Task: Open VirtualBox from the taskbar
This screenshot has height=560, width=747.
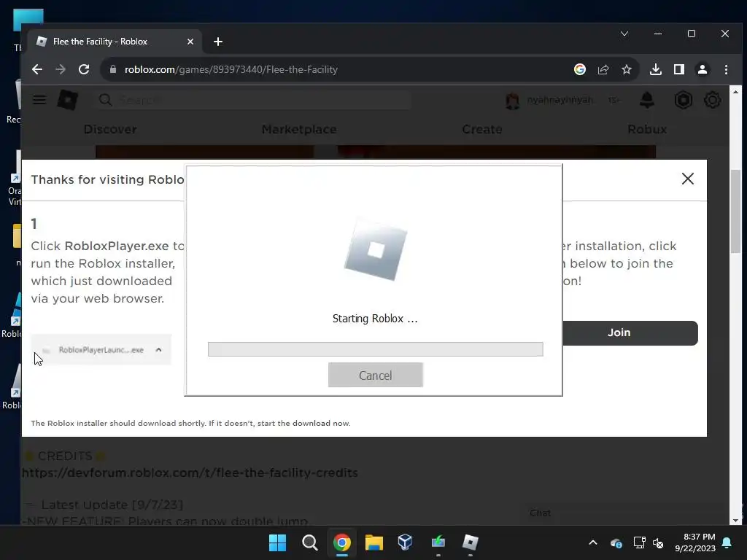Action: [x=406, y=542]
